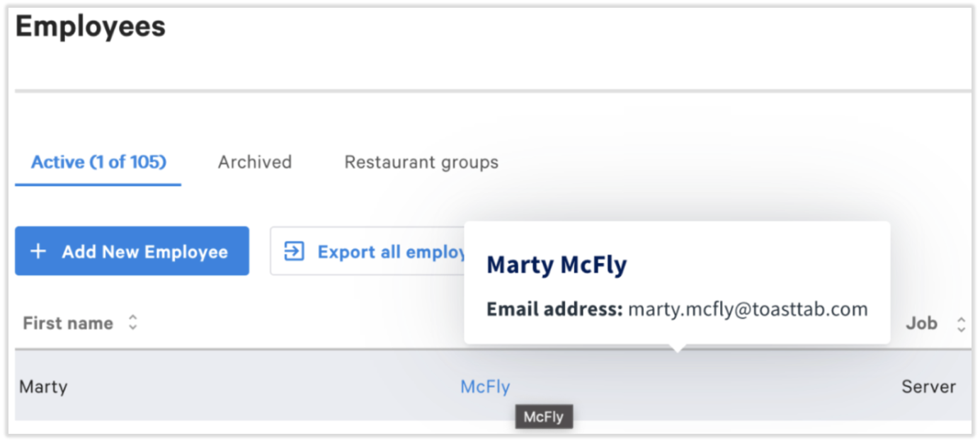The image size is (980, 443).
Task: Click the export arrow icon
Action: point(294,251)
